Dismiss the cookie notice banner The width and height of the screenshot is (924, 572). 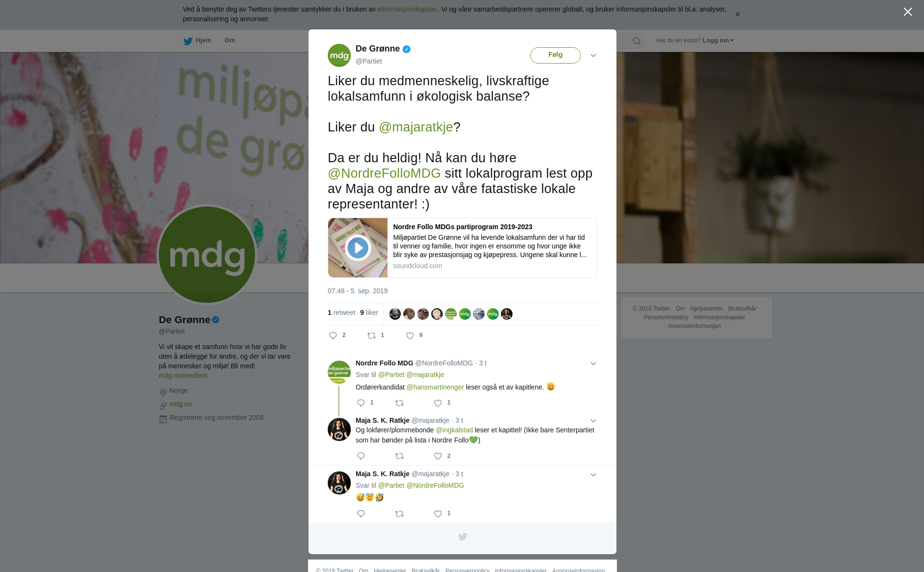pos(737,14)
